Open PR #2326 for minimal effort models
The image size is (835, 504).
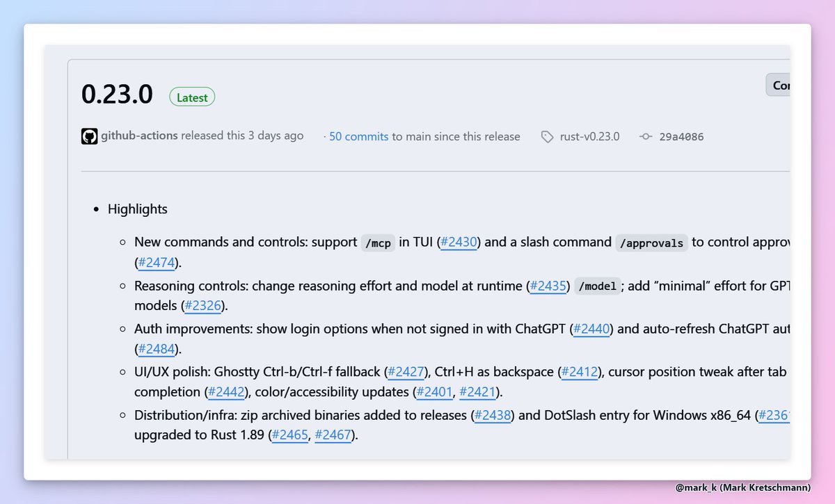[203, 306]
